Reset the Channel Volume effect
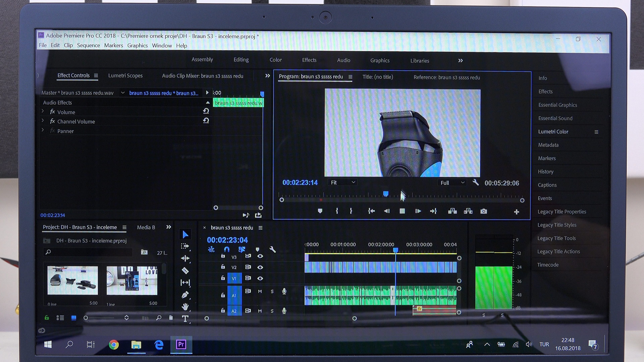 click(x=206, y=120)
